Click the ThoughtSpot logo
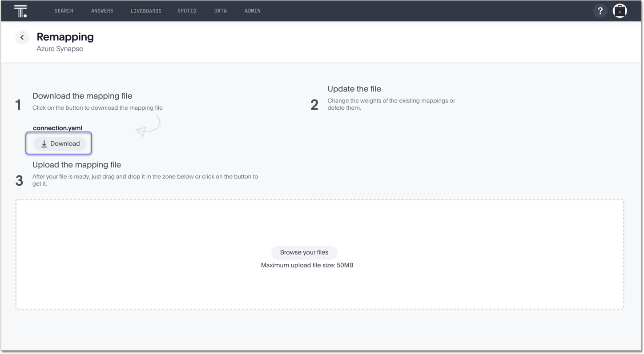This screenshot has width=644, height=354. click(x=20, y=11)
